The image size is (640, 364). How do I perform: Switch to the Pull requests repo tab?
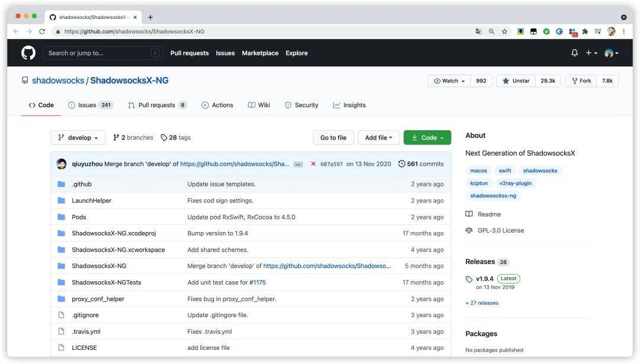click(x=157, y=105)
